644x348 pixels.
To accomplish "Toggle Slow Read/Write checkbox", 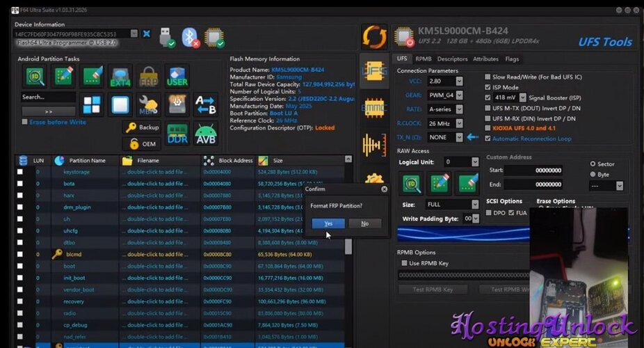I will 488,77.
